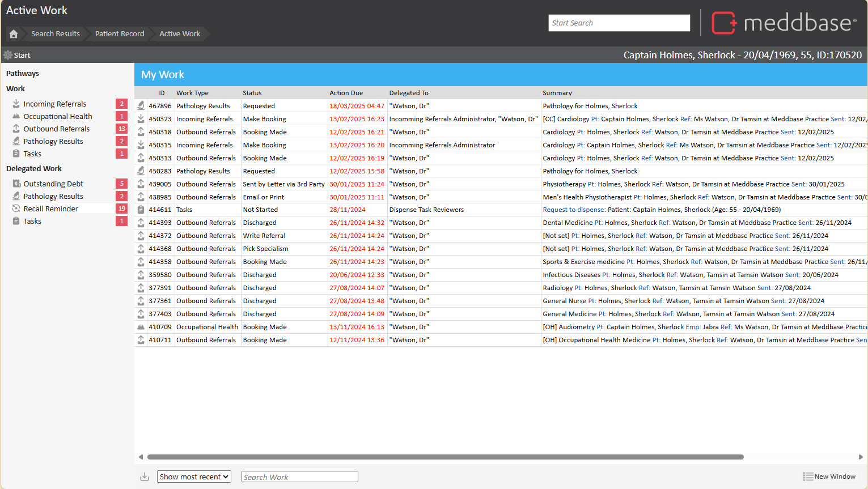Open Outstanding Debt delegated work

click(x=53, y=184)
